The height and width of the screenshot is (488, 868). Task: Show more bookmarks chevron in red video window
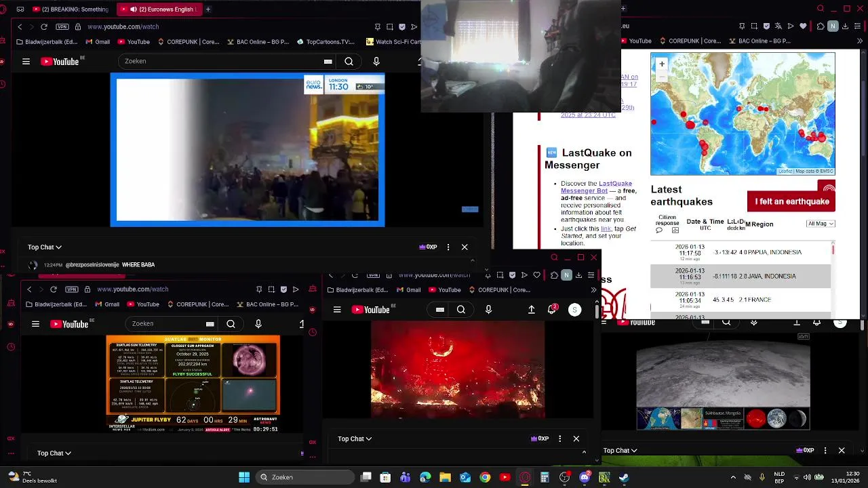pyautogui.click(x=593, y=290)
